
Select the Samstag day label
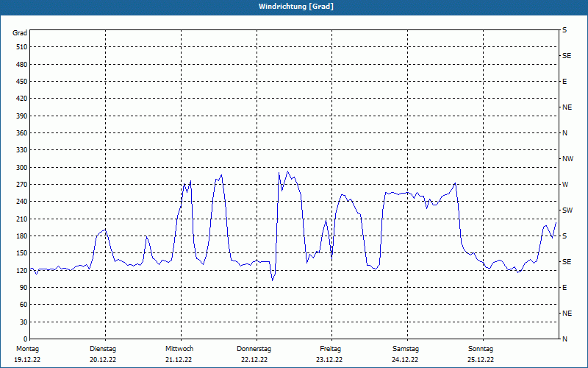(x=406, y=349)
